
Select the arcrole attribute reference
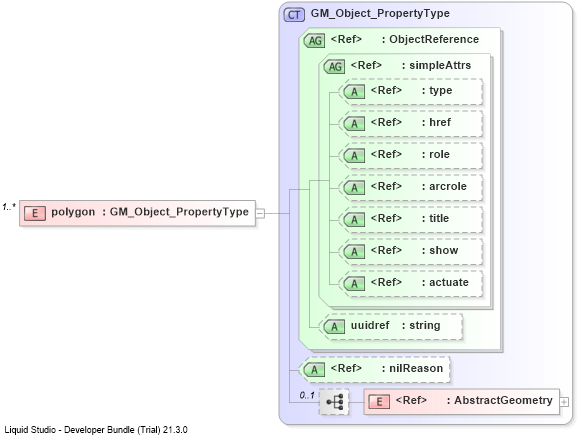tap(413, 187)
